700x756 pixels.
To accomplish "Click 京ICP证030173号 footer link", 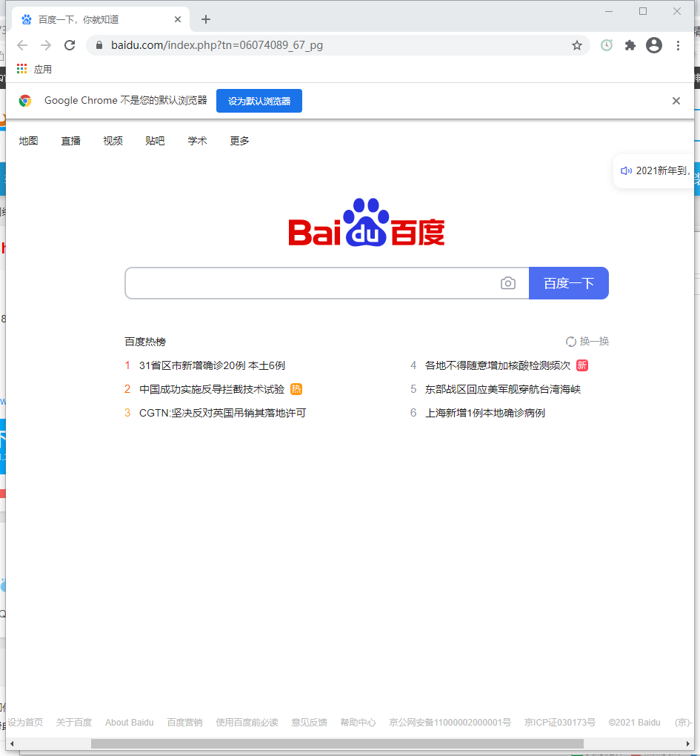I will [x=560, y=722].
